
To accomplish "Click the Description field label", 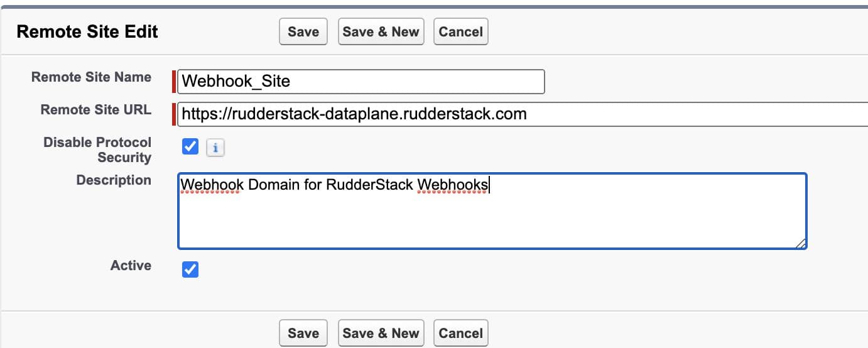I will [x=114, y=180].
